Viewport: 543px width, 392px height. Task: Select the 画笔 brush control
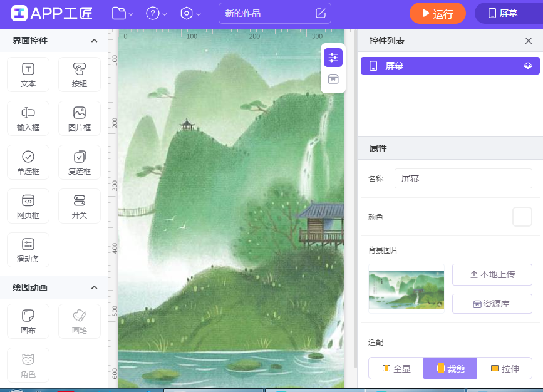coord(80,321)
